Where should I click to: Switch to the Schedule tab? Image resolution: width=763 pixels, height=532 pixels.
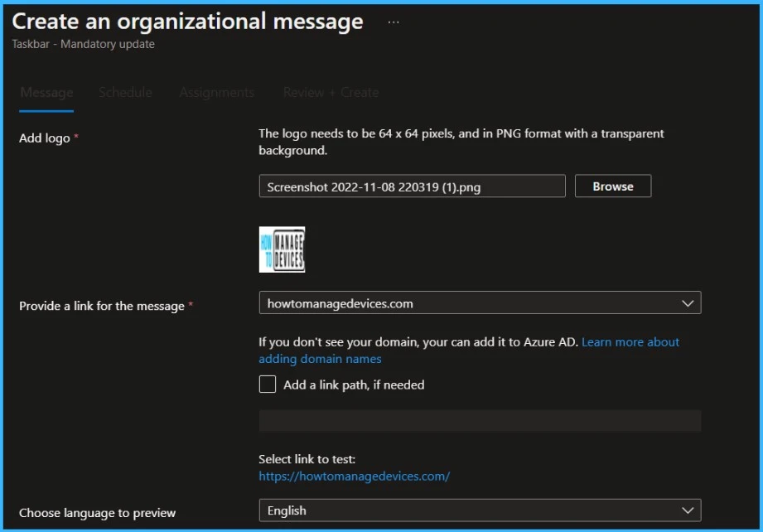125,93
